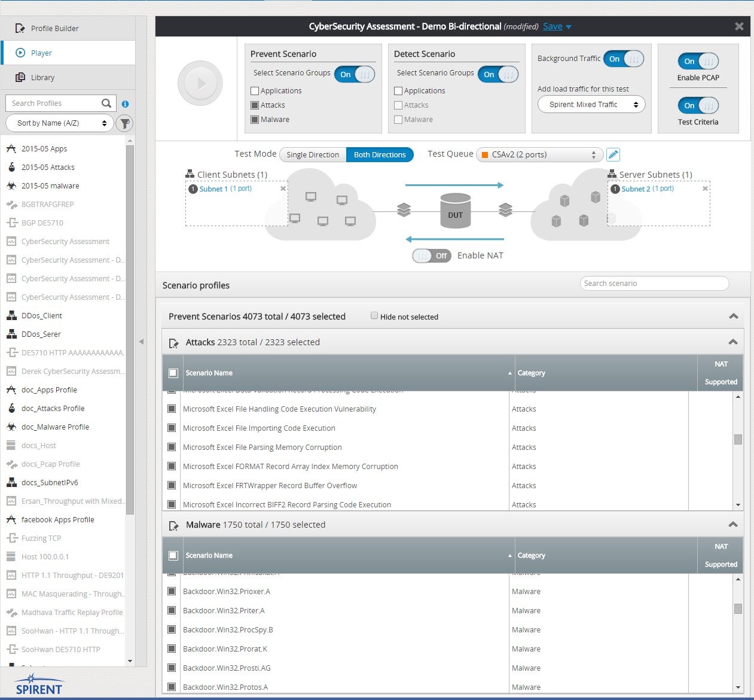Switch to Profile Builder tab

[x=68, y=28]
